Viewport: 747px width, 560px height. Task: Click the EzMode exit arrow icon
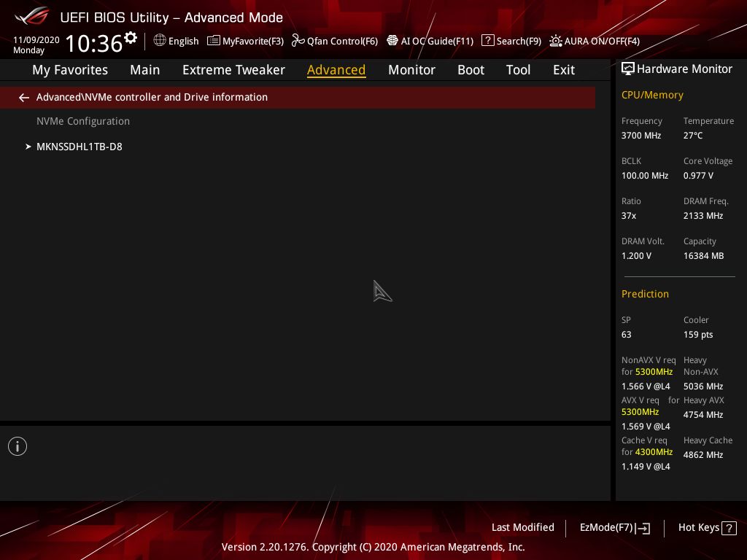643,528
